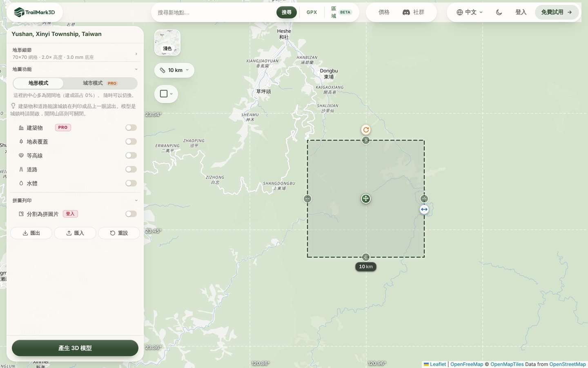Screen dimensions: 588x368
Task: Click the bottom edge handle of selection
Action: (366, 257)
